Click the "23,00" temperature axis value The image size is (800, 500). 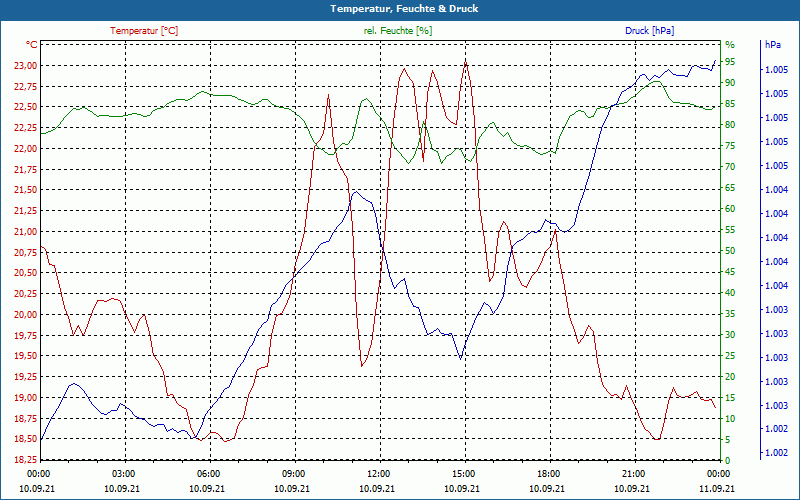25,65
